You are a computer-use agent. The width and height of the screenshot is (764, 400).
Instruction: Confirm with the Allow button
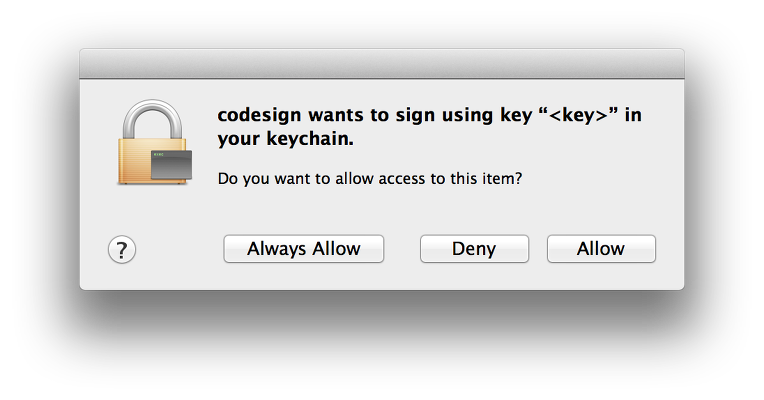point(601,249)
